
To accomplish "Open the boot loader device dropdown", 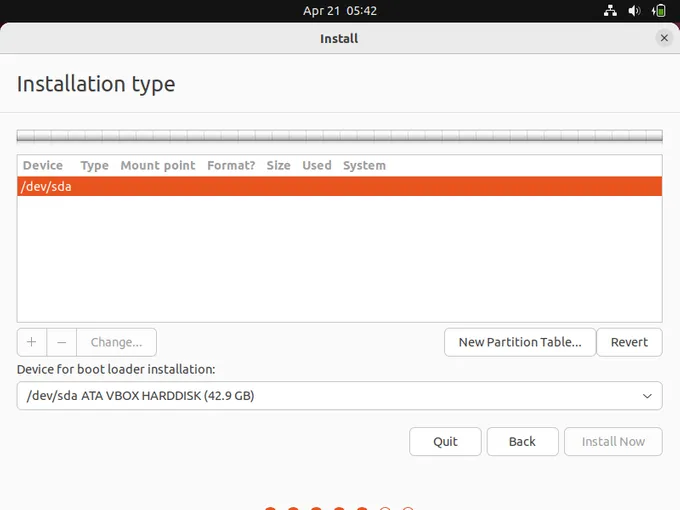I will [x=339, y=396].
